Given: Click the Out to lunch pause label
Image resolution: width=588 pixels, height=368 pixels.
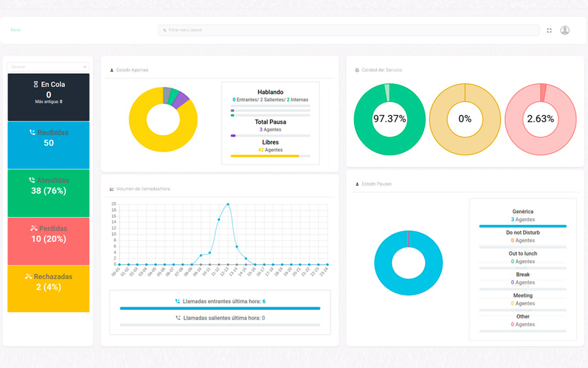Looking at the screenshot, I should coord(523,254).
